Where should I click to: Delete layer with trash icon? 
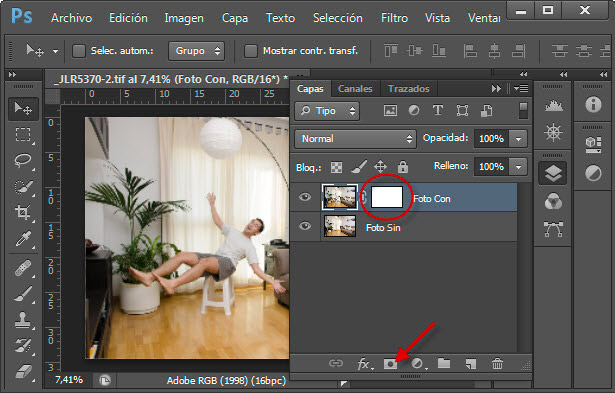(497, 364)
